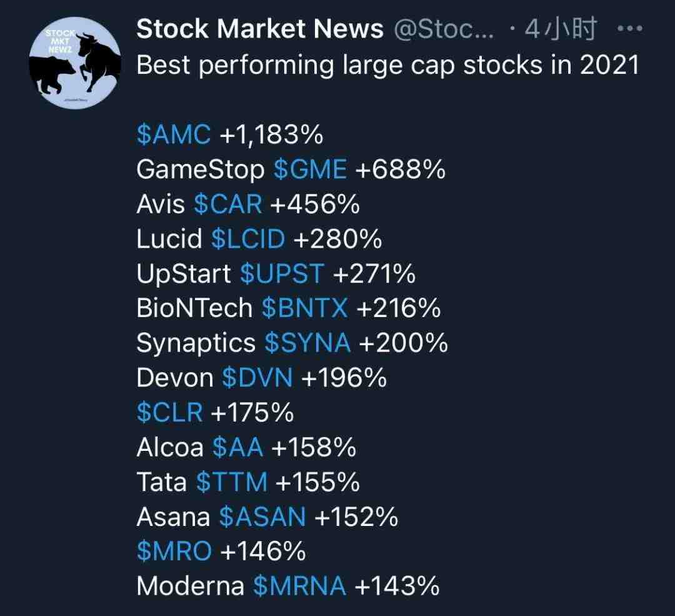Open the $SYNA cashtag
The image size is (675, 616).
click(307, 343)
